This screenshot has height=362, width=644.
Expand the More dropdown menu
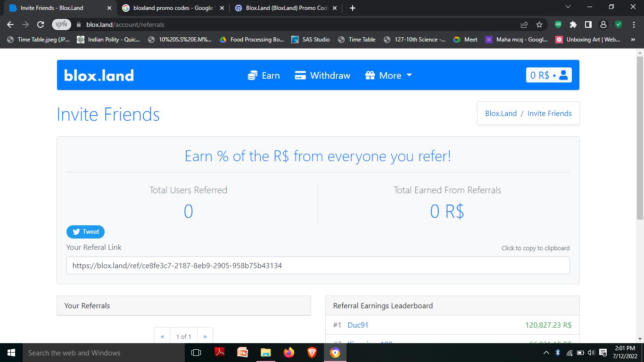pyautogui.click(x=388, y=75)
